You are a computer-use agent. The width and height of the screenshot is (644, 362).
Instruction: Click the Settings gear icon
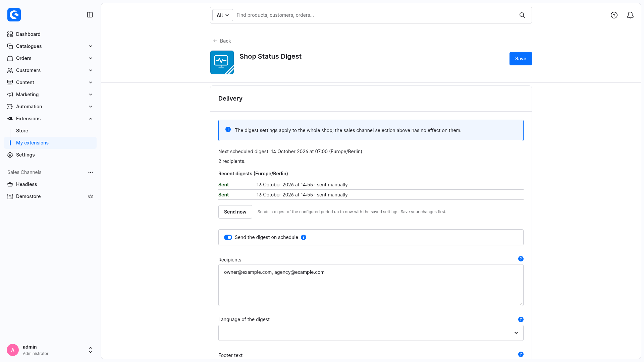[x=10, y=155]
